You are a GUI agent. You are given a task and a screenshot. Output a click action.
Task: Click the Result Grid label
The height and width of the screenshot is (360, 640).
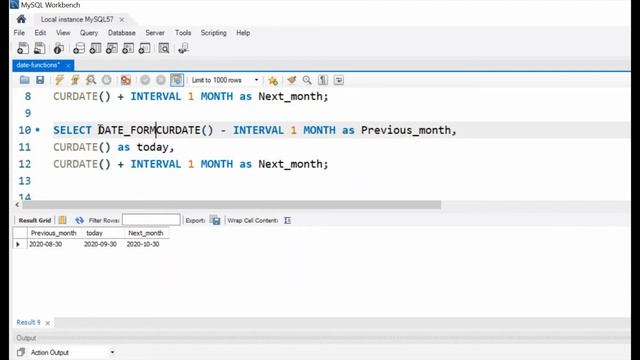coord(35,220)
